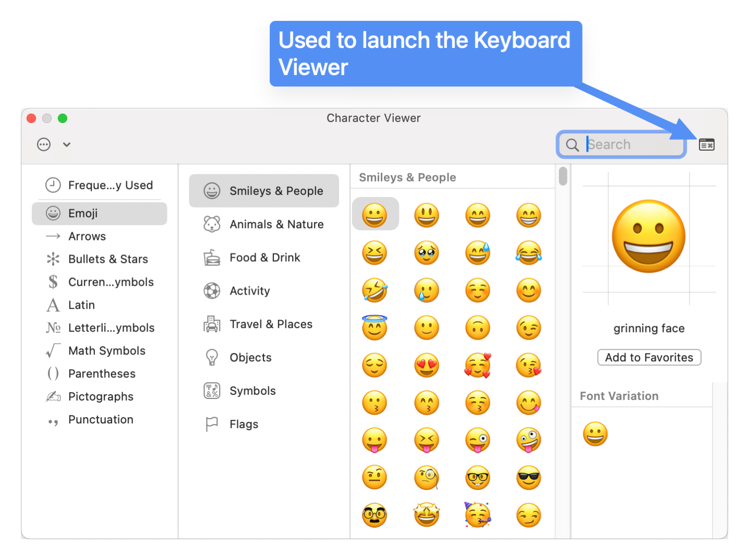
Task: Open the Pictographs category
Action: tap(100, 397)
